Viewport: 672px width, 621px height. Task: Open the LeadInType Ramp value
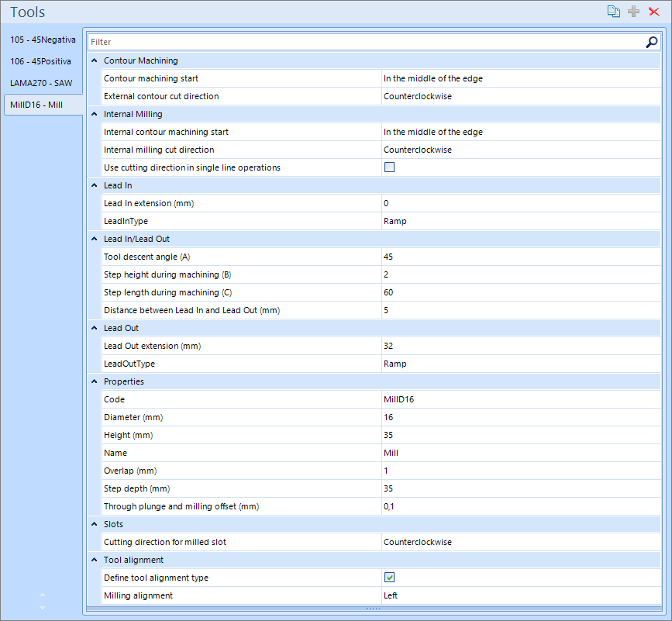521,221
